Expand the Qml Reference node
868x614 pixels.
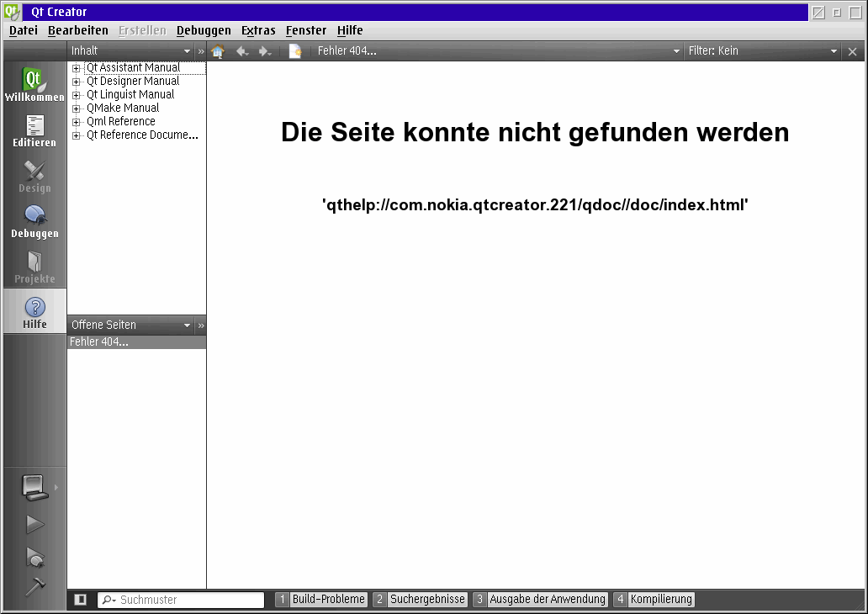77,122
